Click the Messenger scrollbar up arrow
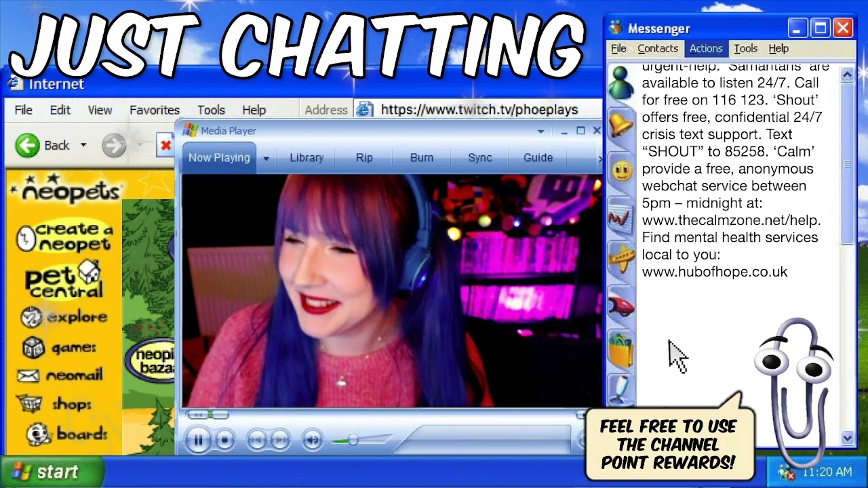 847,75
